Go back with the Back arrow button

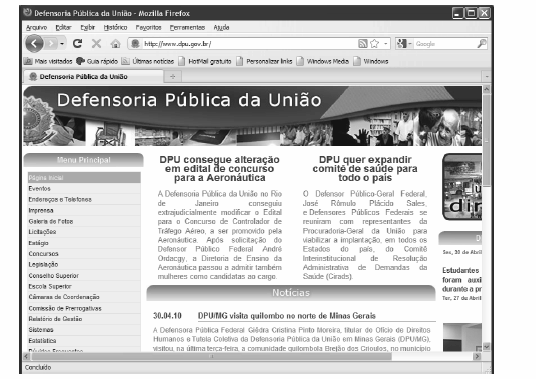[x=34, y=43]
